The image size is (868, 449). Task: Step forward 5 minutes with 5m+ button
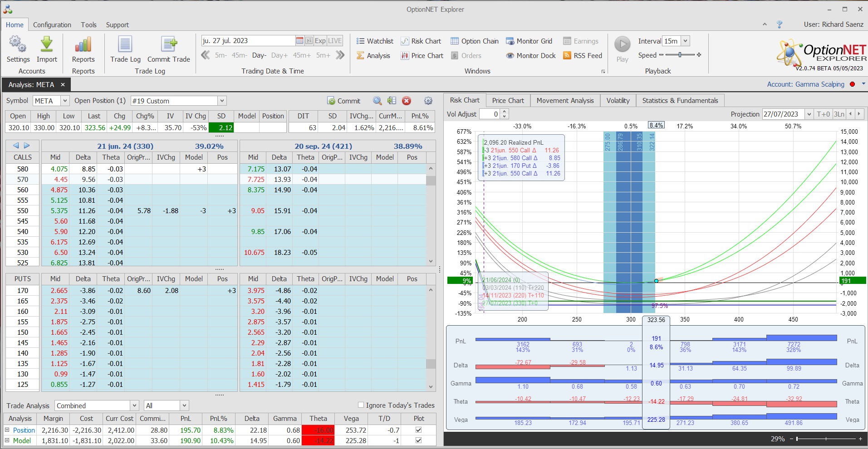tap(324, 55)
